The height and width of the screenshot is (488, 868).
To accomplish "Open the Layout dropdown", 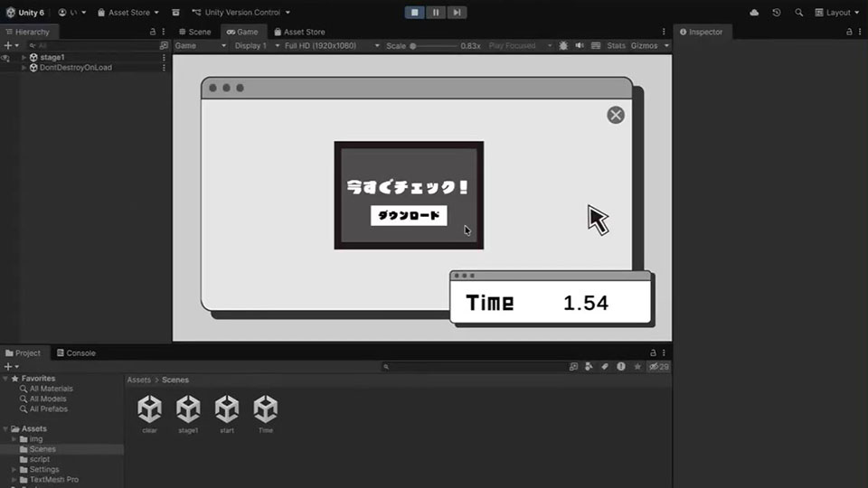I will click(837, 13).
